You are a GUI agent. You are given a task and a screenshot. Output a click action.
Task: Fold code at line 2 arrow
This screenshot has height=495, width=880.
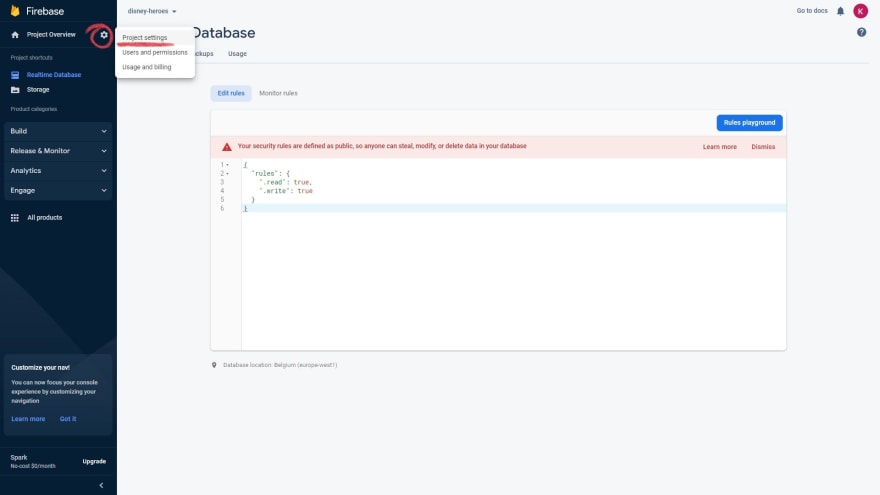tap(227, 173)
